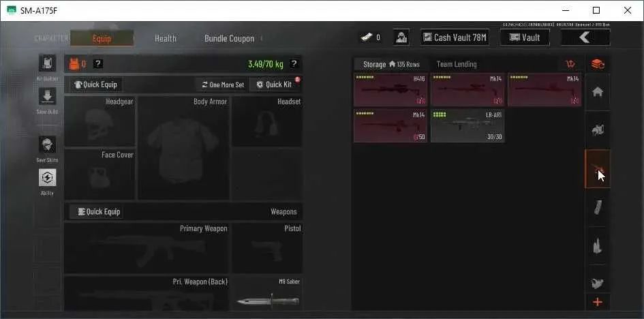Open Cash Vault 78M
Screen dimensions: 644x319
[455, 37]
